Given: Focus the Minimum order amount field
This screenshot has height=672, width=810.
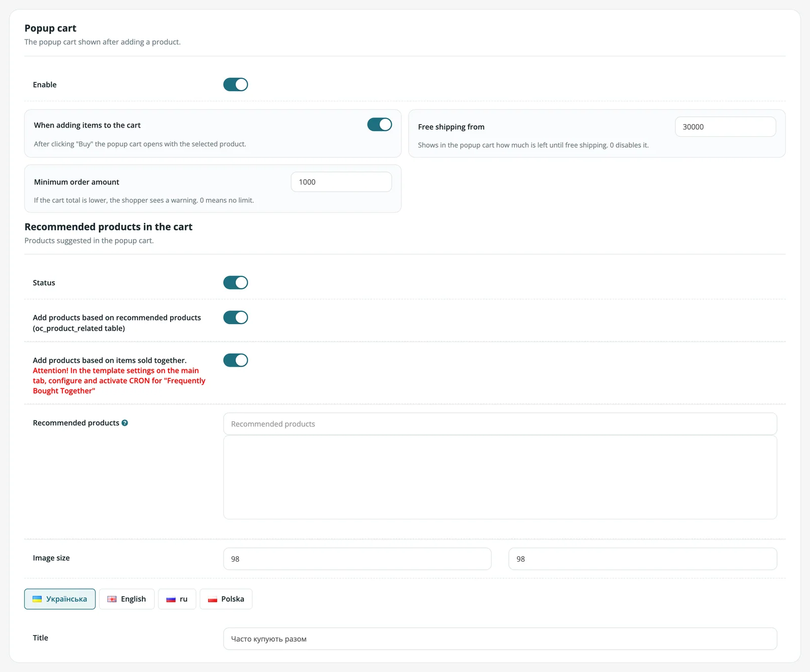Looking at the screenshot, I should (341, 182).
